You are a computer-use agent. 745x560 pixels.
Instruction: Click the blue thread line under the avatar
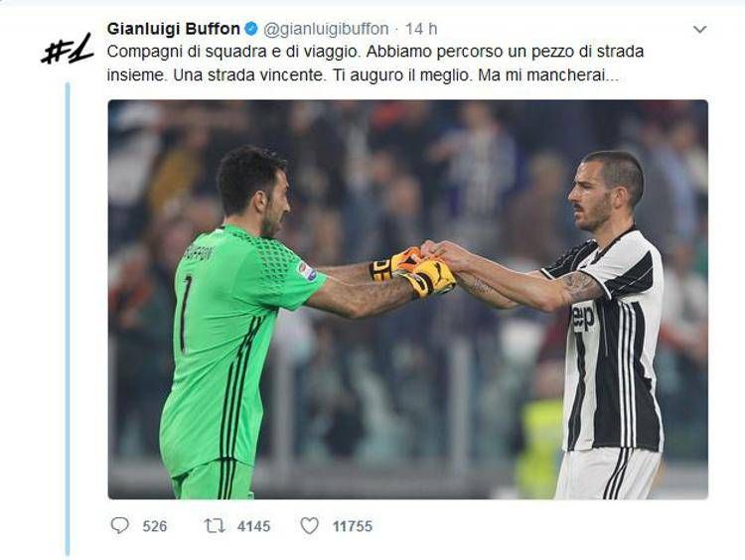68,319
